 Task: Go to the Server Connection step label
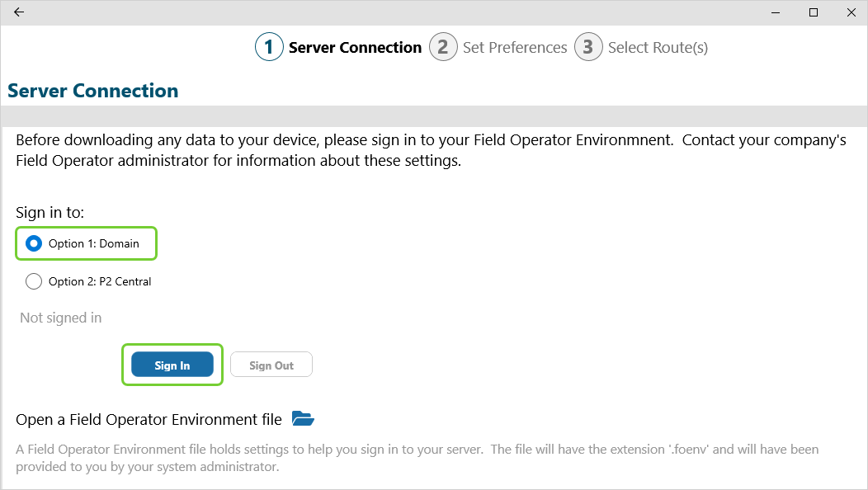tap(355, 47)
